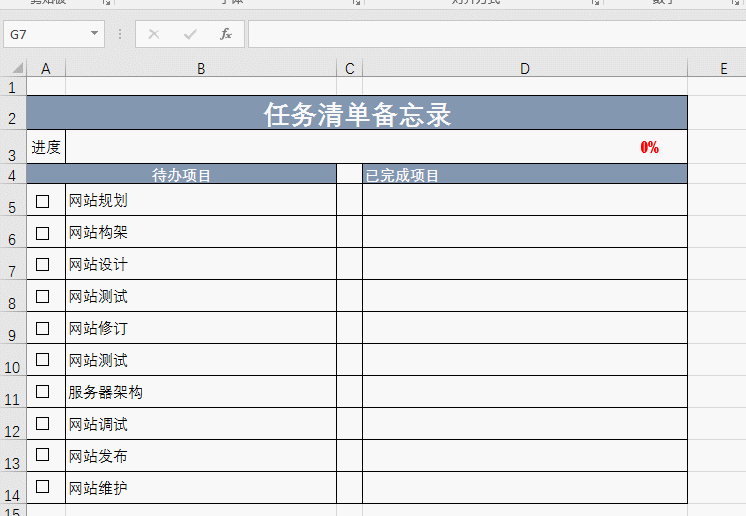746x516 pixels.
Task: Check the box for 网站调试
Action: click(42, 423)
